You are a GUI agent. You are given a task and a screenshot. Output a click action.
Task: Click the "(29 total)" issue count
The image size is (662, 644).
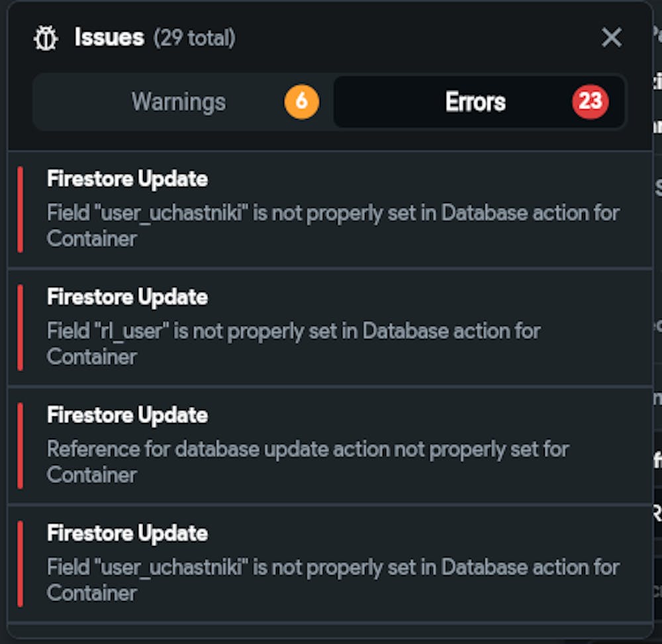(194, 38)
